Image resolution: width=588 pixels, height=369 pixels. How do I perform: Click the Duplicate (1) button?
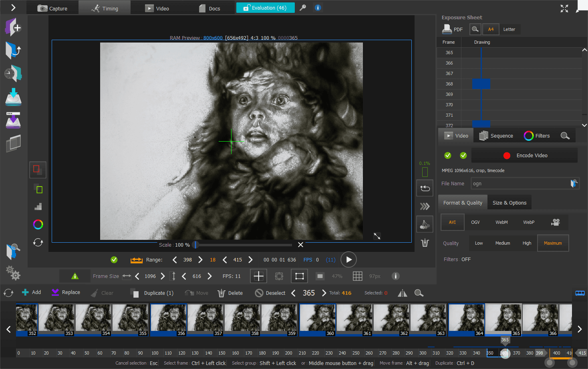(152, 293)
